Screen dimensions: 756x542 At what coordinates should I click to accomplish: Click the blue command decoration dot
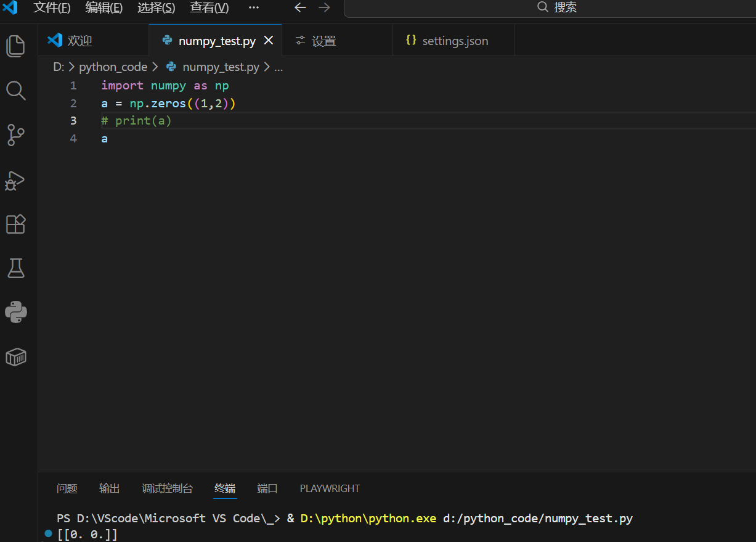tap(48, 533)
